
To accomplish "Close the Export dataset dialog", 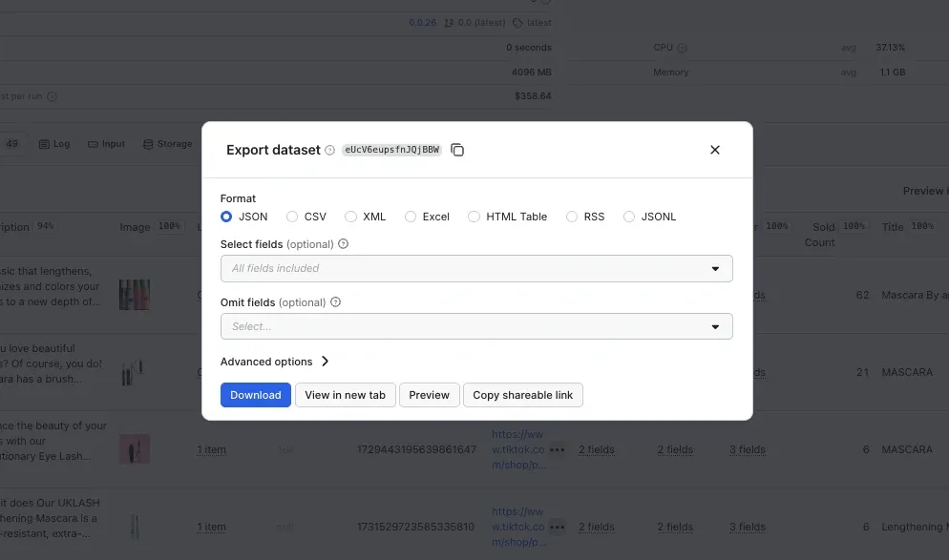I will (715, 150).
